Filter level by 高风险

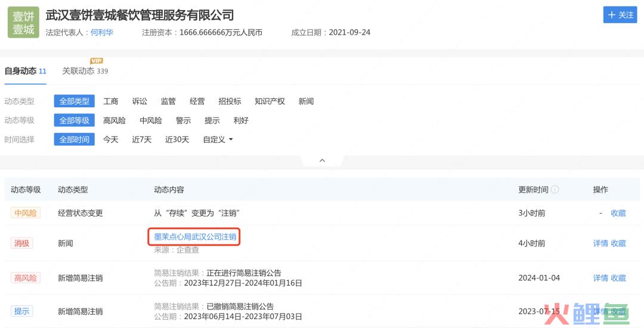click(x=114, y=120)
